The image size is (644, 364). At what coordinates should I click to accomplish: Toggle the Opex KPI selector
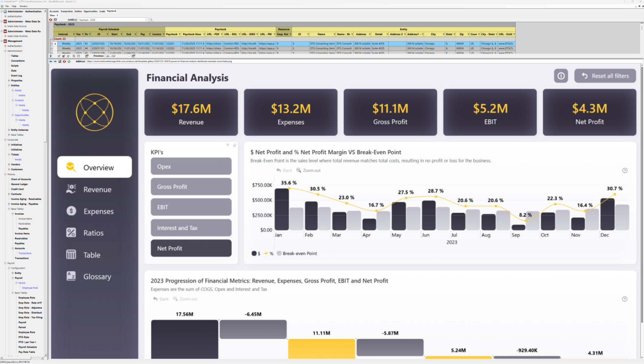click(191, 166)
